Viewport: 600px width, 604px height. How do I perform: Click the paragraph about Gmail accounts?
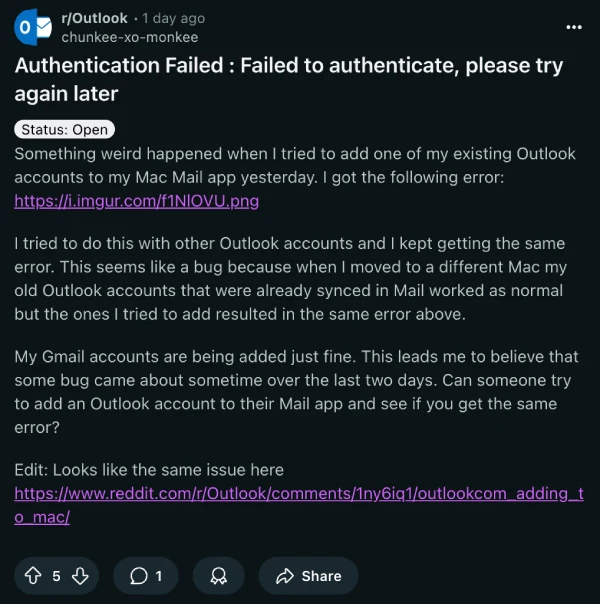pyautogui.click(x=290, y=392)
